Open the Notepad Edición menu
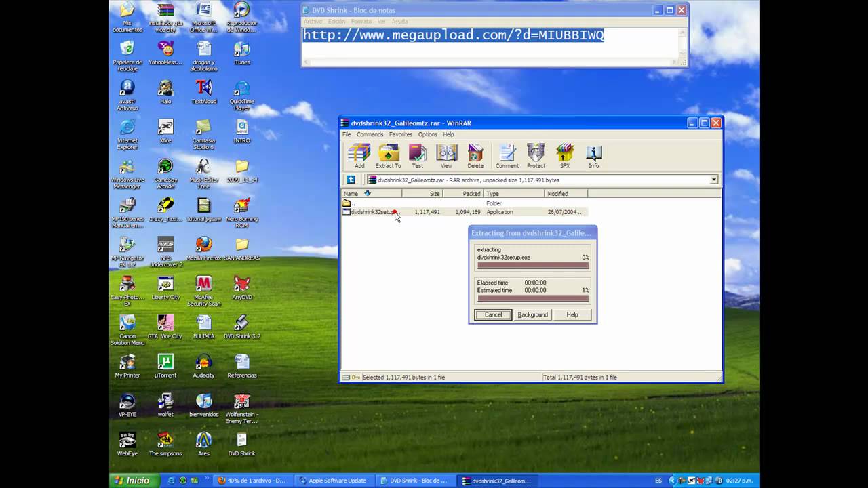This screenshot has width=868, height=488. 337,22
